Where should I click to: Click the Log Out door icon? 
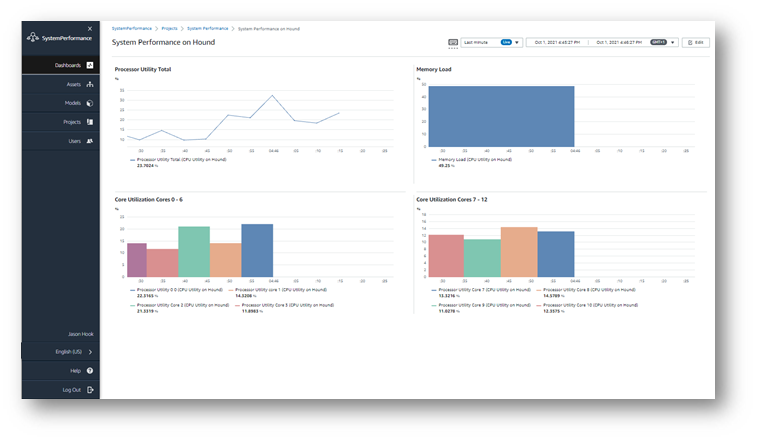point(89,390)
